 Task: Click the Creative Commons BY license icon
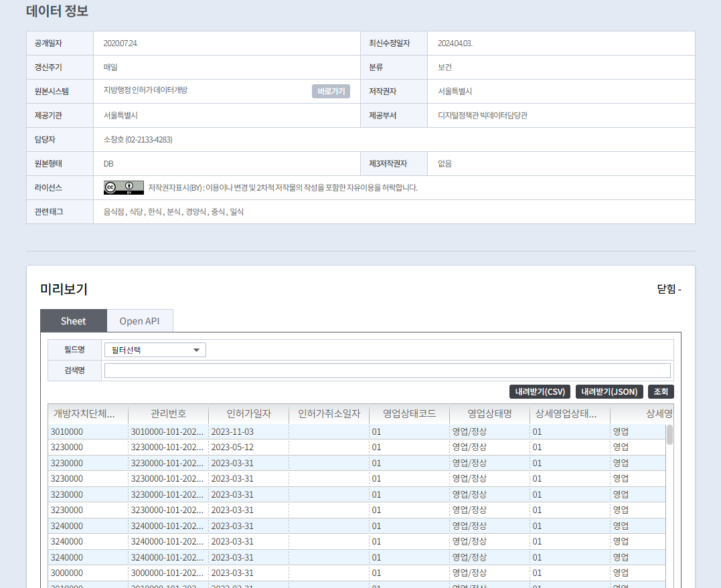point(124,187)
